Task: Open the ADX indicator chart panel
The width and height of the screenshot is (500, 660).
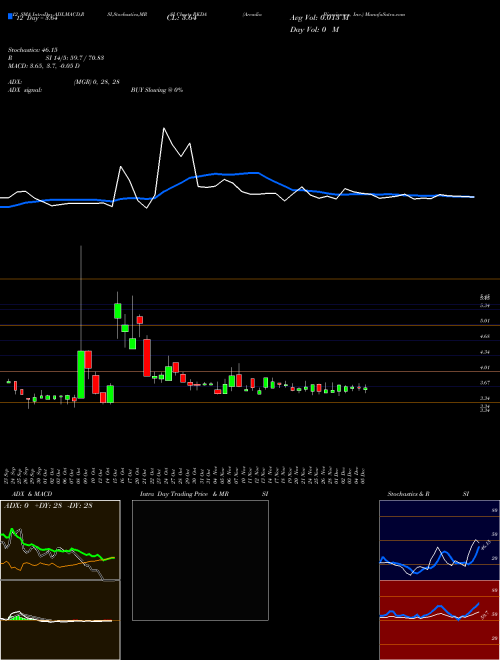Action: pos(60,540)
